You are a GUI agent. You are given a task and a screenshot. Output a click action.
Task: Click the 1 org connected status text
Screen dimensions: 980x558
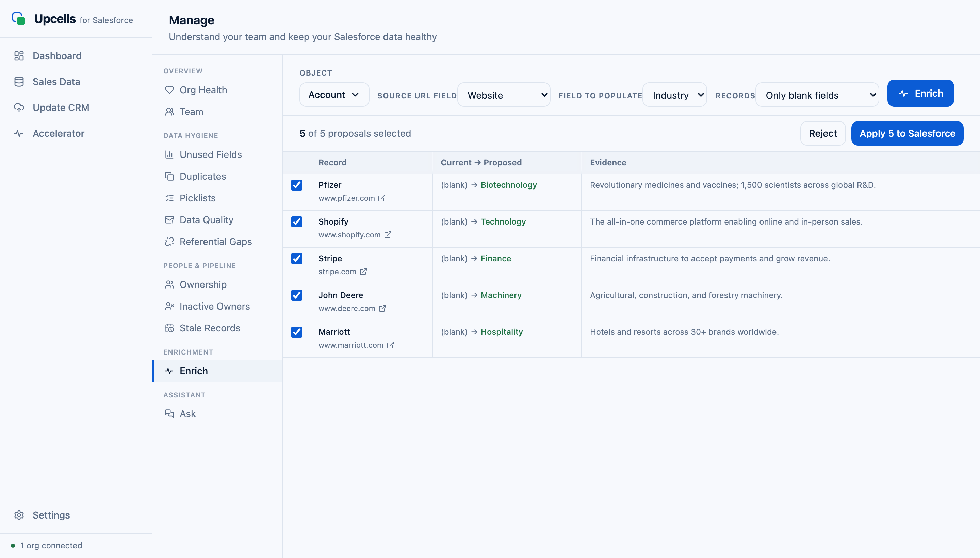(x=51, y=546)
